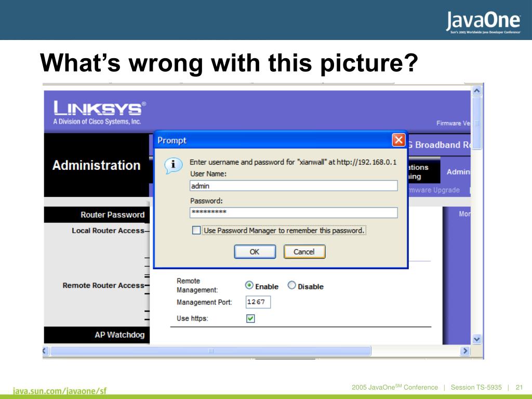The height and width of the screenshot is (399, 532).
Task: Toggle the Use https checkbox
Action: (250, 318)
